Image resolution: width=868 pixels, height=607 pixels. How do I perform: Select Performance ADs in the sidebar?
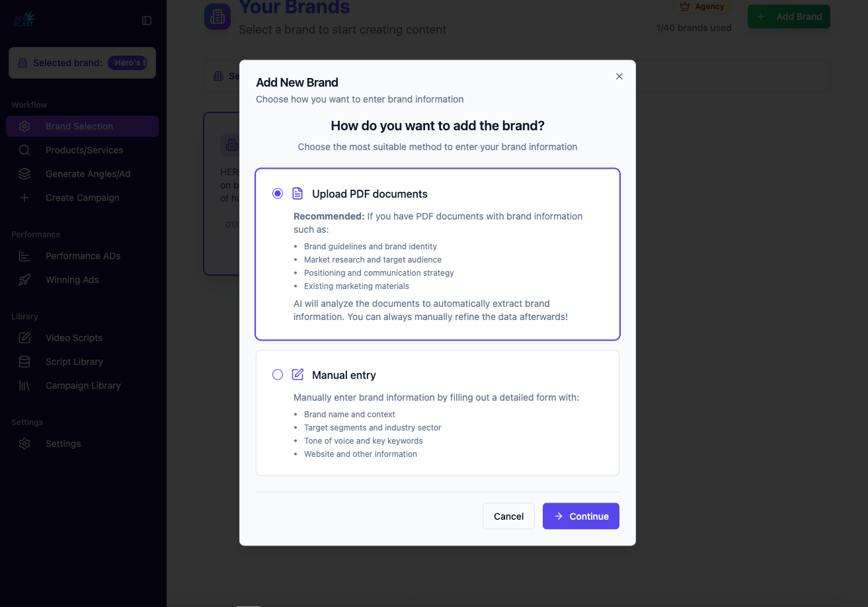click(x=83, y=256)
